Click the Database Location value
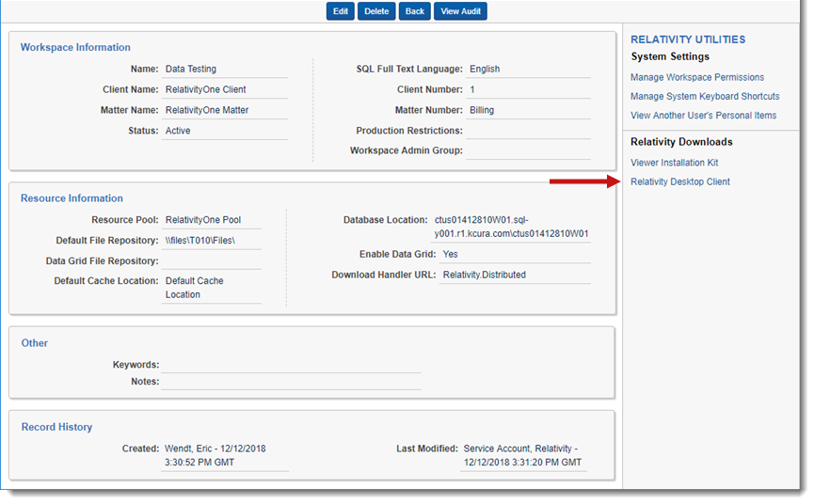The image size is (814, 504). [x=511, y=226]
